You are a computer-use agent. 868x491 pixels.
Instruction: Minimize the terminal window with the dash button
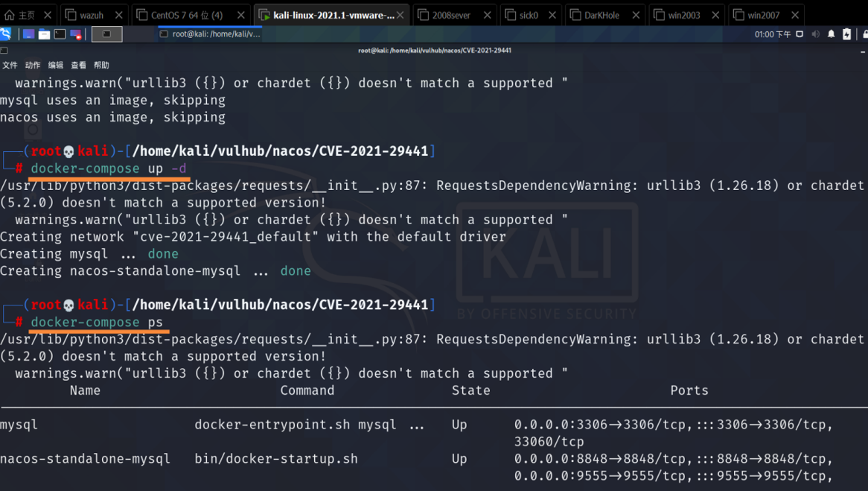[863, 52]
